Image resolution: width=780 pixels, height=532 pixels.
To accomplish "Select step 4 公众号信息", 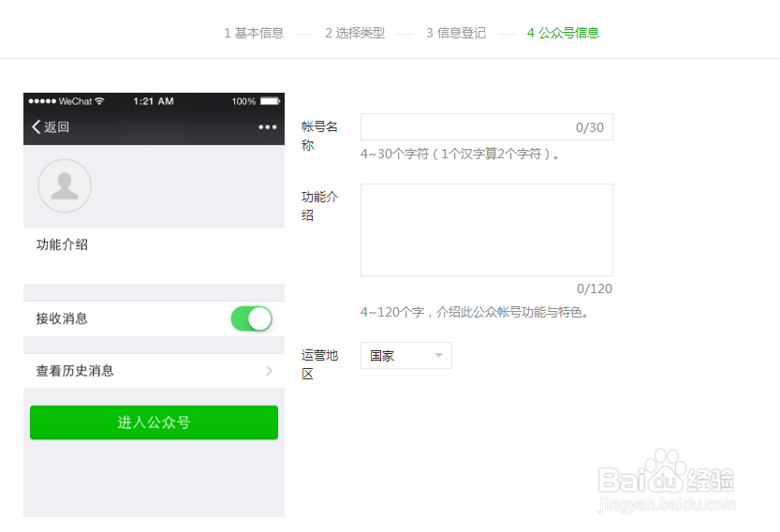I will point(563,33).
